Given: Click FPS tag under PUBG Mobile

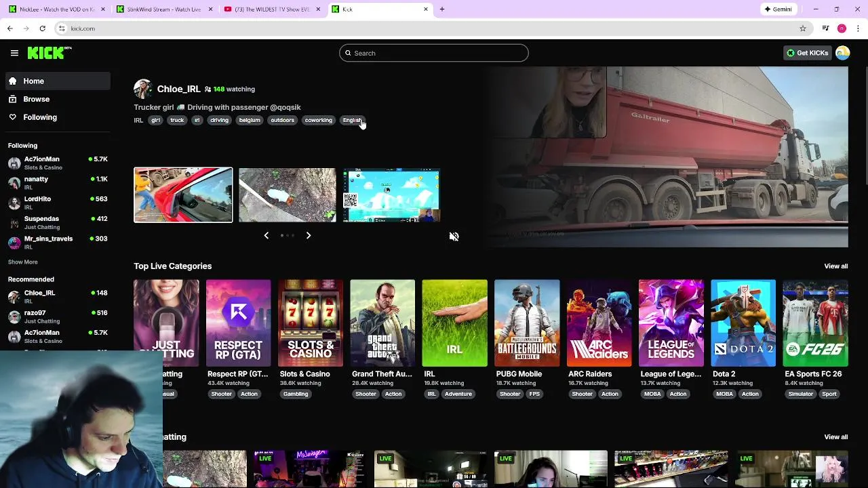Looking at the screenshot, I should [x=534, y=394].
